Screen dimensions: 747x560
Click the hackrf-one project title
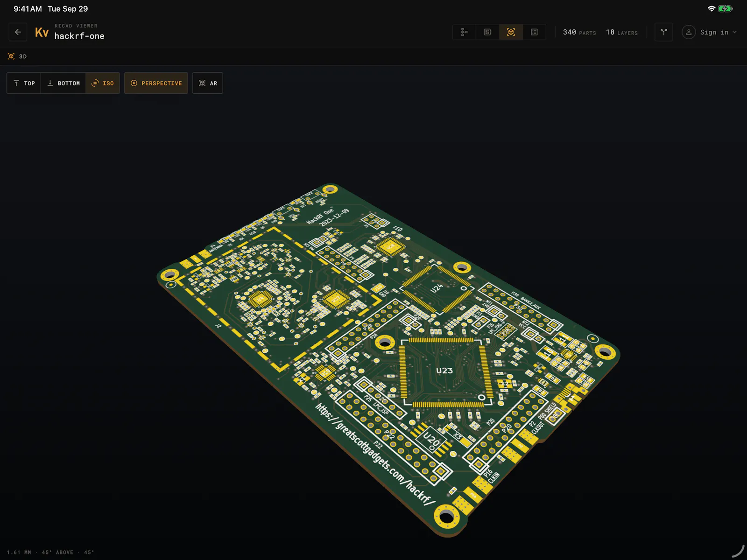tap(79, 36)
